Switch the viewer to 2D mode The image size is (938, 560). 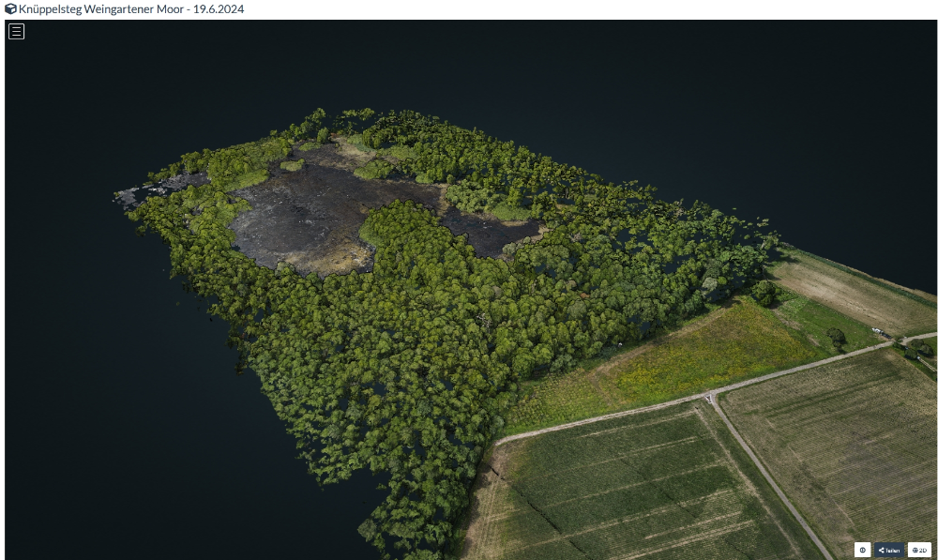[918, 550]
